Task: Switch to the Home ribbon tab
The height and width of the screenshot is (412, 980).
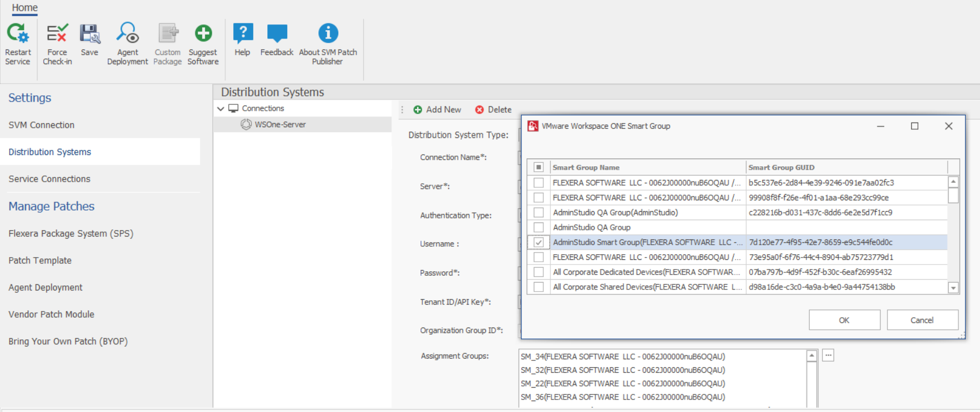Action: coord(25,8)
